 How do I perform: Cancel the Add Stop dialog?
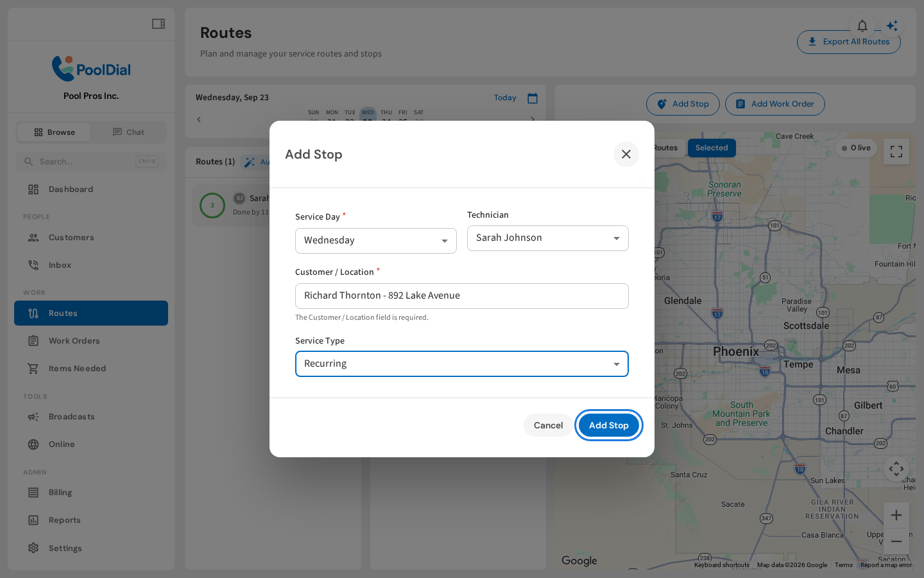(548, 425)
